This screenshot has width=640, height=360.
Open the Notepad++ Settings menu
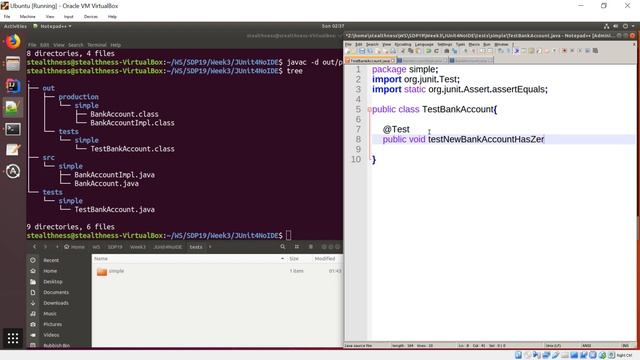(444, 44)
